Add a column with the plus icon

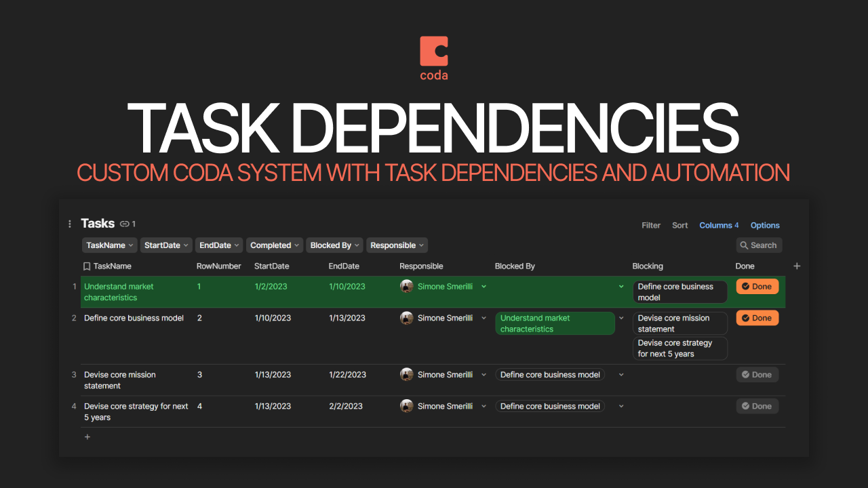[x=797, y=266]
